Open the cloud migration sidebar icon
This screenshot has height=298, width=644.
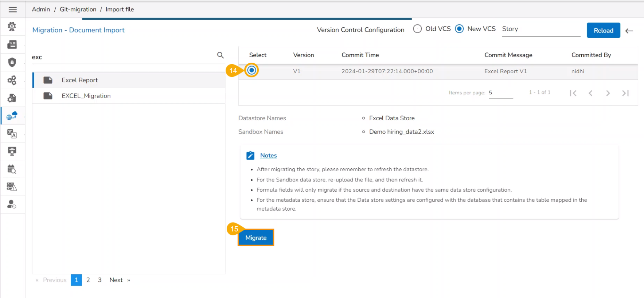[12, 116]
